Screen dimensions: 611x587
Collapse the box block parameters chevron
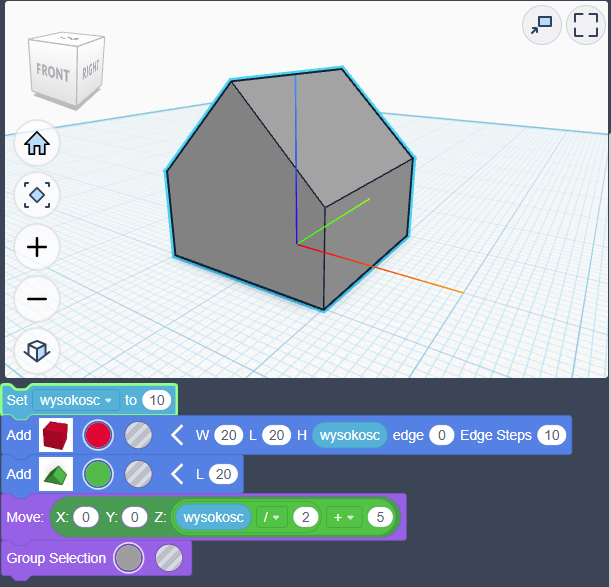[x=177, y=435]
